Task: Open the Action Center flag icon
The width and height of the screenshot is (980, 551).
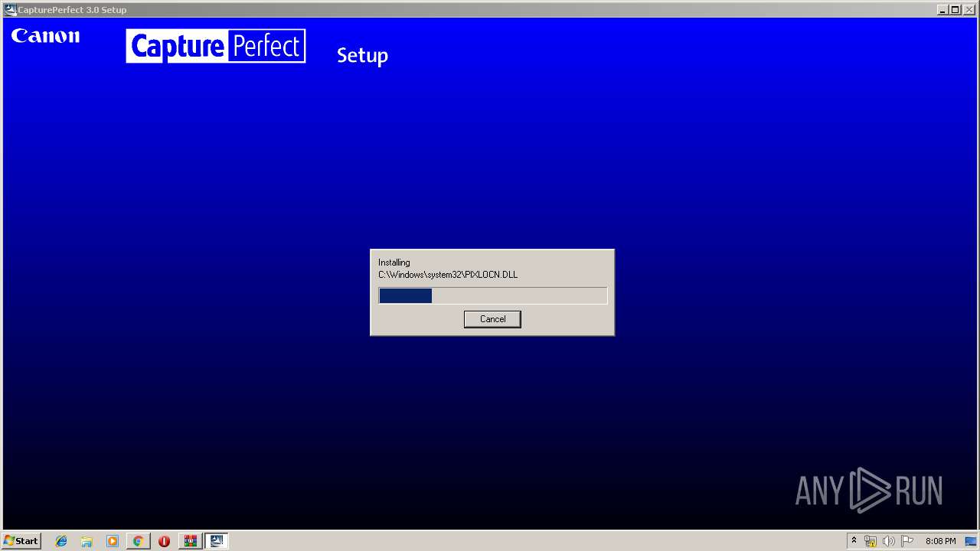Action: coord(907,541)
